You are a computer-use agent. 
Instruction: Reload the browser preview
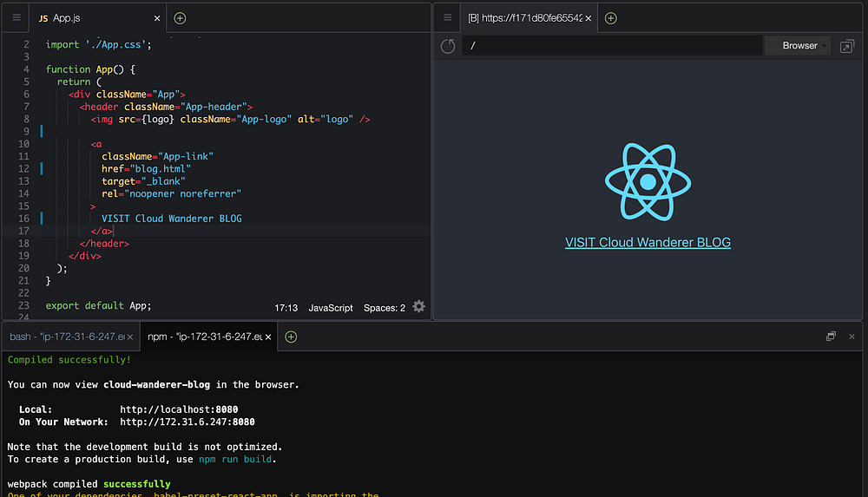point(448,46)
